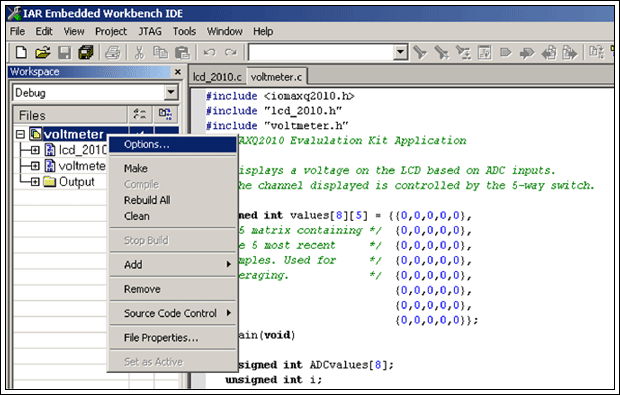Switch to the voltmeter.c tab
This screenshot has height=395, width=620.
click(276, 77)
